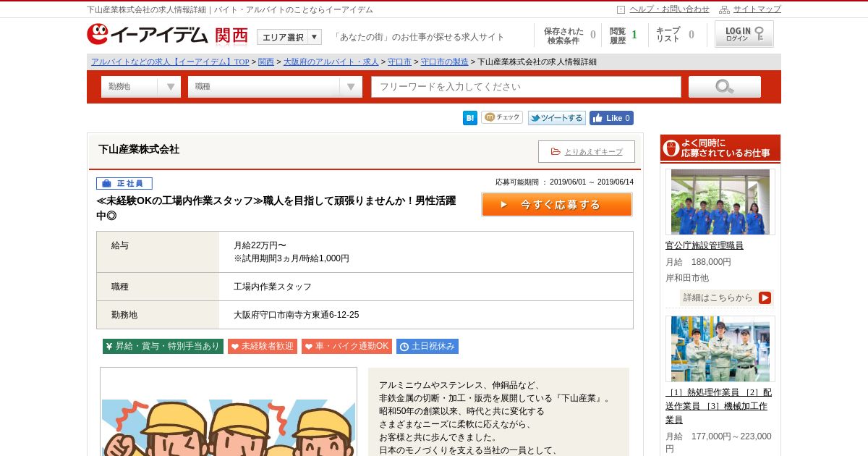Viewport: 868px width, 456px height.
Task: Open the 勤務地 location dropdown
Action: click(141, 87)
